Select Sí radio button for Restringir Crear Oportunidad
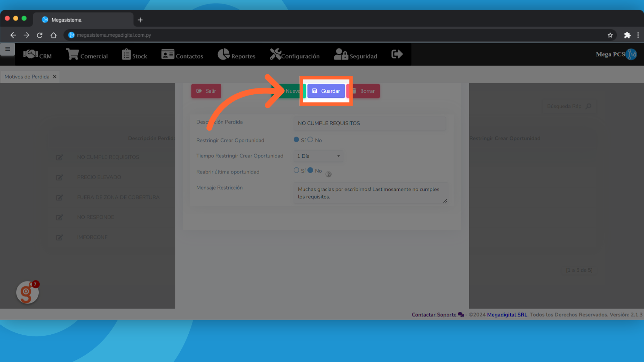Screen dimensions: 644x362 click(296, 140)
